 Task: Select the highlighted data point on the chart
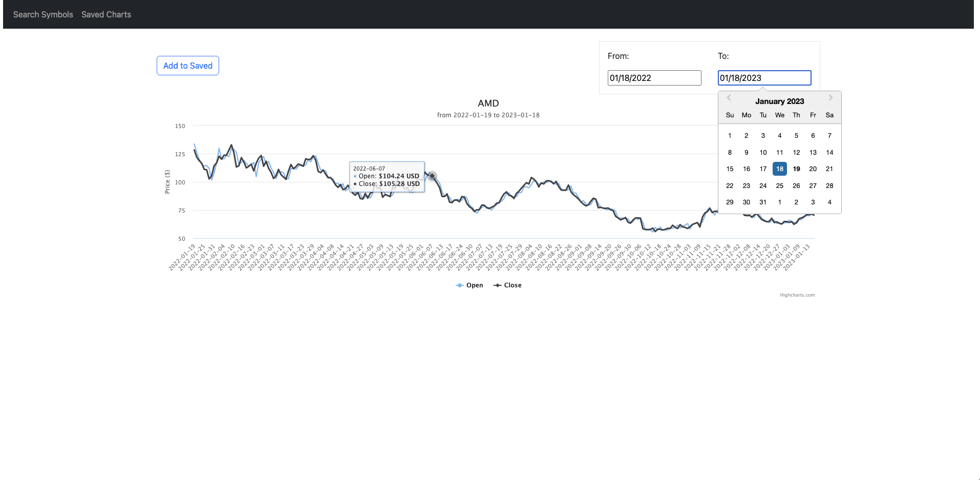tap(432, 176)
